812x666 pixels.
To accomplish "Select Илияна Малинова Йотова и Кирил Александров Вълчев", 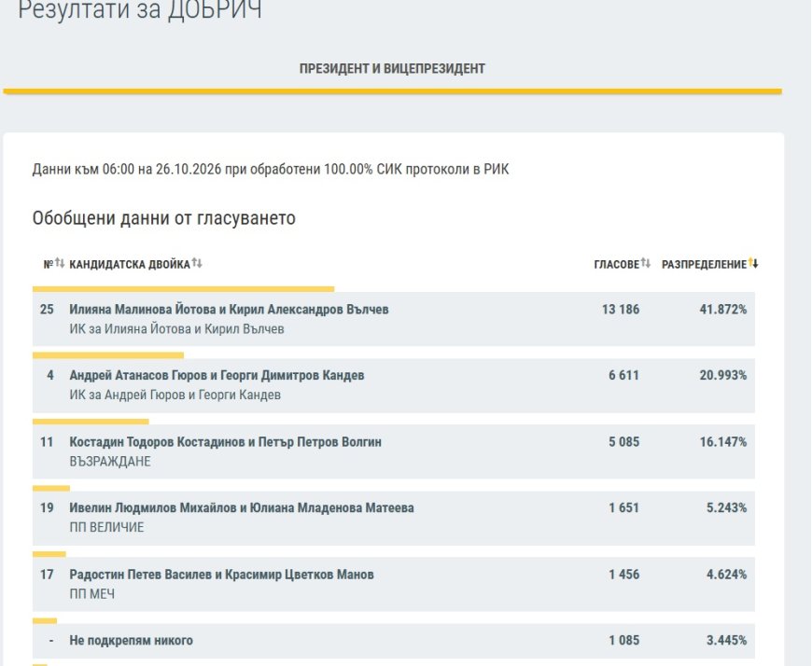I will (x=229, y=310).
